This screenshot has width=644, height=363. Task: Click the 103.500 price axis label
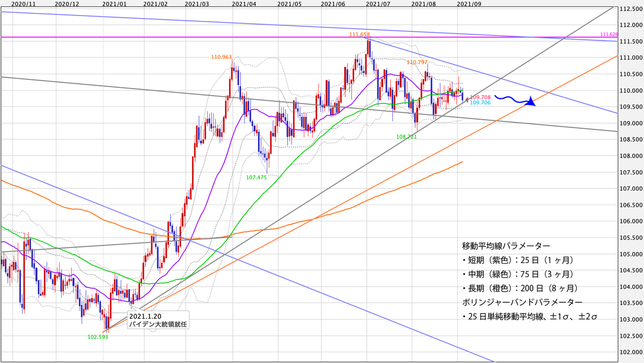[x=630, y=304]
